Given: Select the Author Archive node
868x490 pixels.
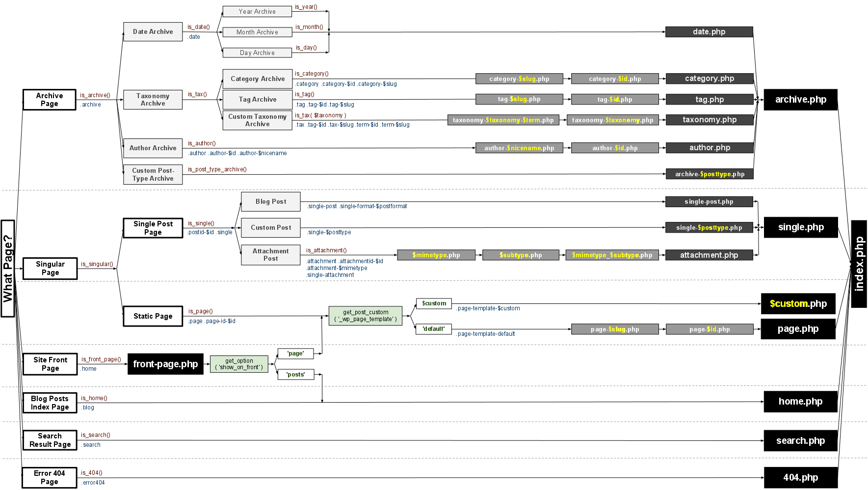Looking at the screenshot, I should point(153,148).
